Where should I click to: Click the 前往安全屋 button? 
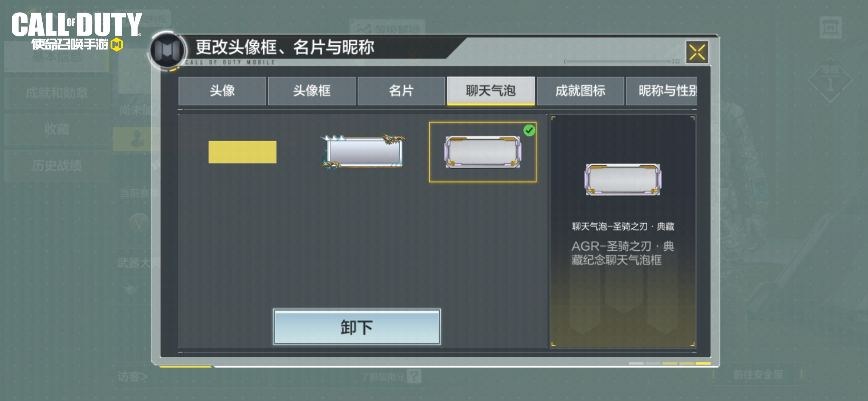[758, 375]
